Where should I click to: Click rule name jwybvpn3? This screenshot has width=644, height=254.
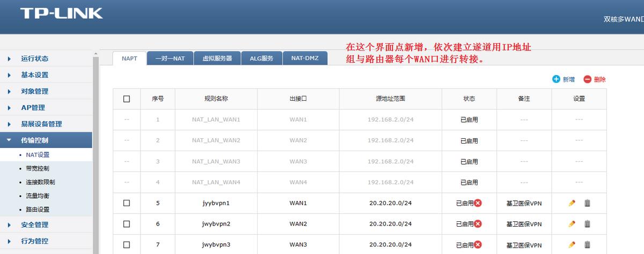click(216, 244)
